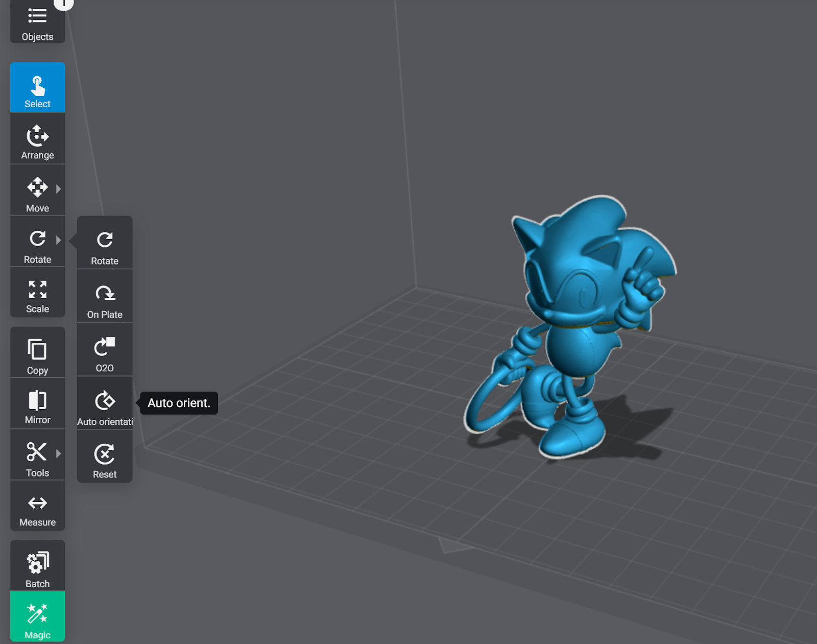Launch the green Magic tool

37,616
